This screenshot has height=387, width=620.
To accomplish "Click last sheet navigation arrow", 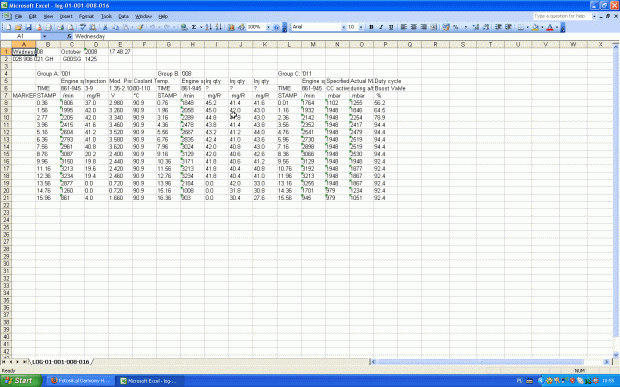I will 25,362.
